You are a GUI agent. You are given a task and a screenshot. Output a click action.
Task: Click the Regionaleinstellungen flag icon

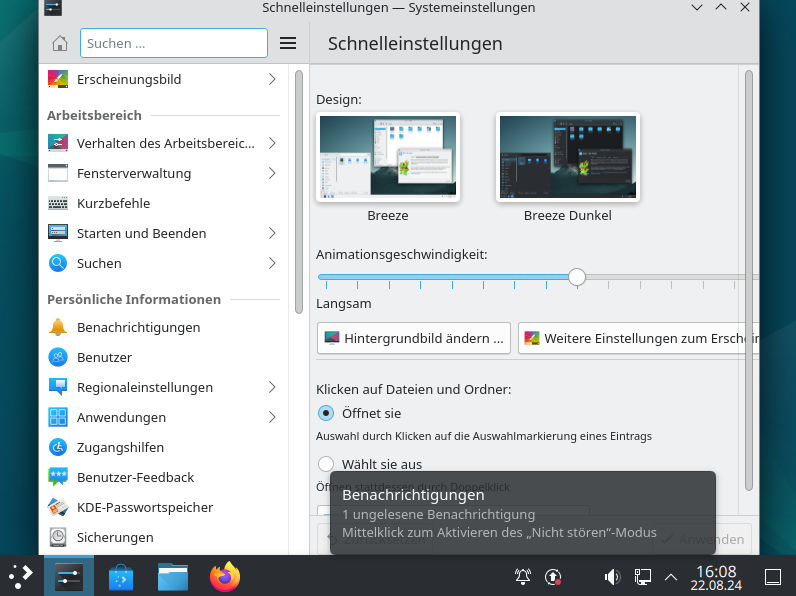58,387
